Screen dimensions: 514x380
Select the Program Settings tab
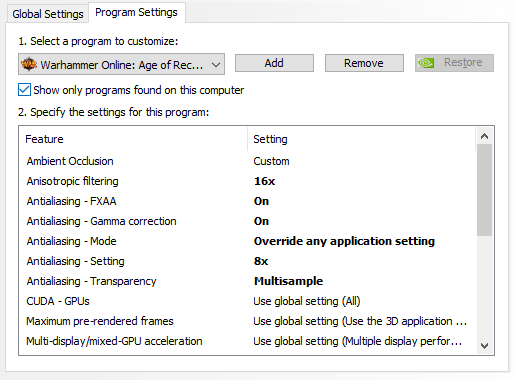[x=136, y=13]
